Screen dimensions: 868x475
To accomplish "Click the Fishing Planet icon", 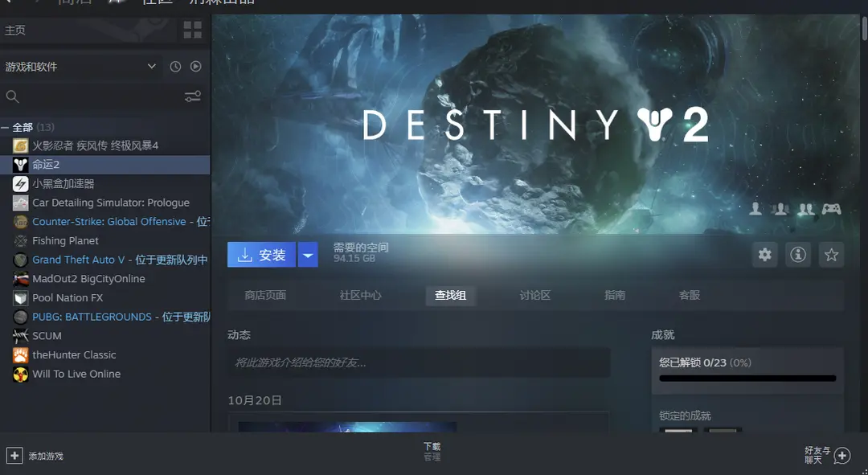I will (20, 241).
